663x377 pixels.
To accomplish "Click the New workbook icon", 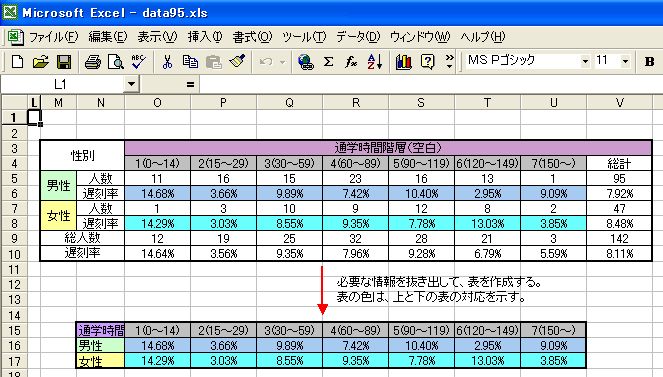I will pos(17,62).
